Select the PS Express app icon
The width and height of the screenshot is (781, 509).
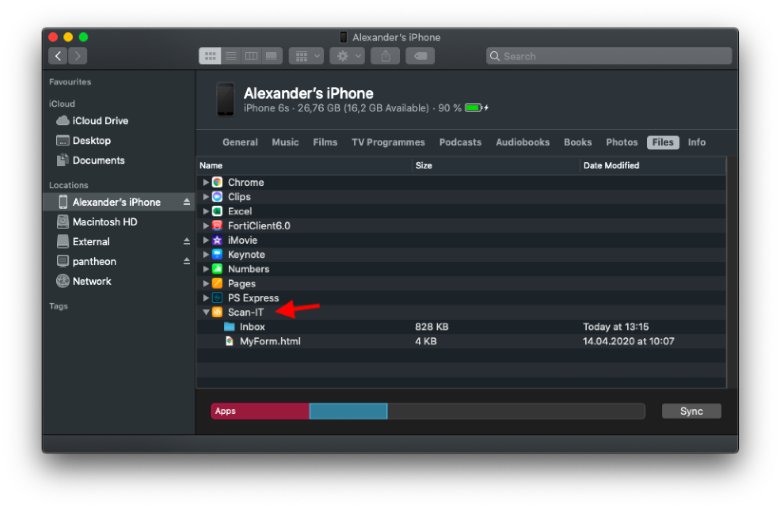(217, 298)
